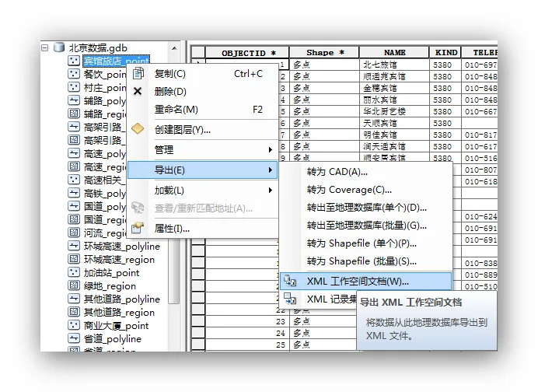Click the tree panel scroll-up arrow
Viewport: 538px width, 392px height.
coord(174,48)
